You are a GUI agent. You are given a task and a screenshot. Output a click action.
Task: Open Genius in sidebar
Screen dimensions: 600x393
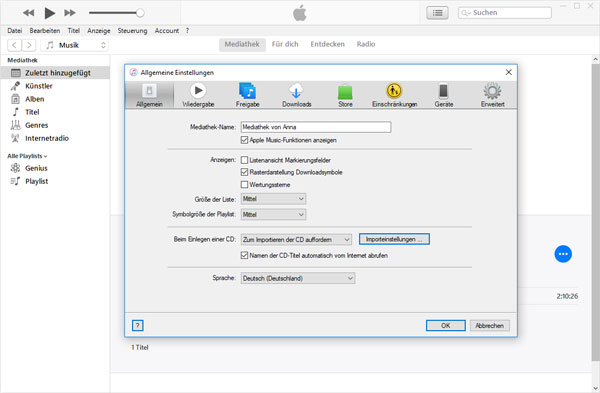pyautogui.click(x=55, y=168)
